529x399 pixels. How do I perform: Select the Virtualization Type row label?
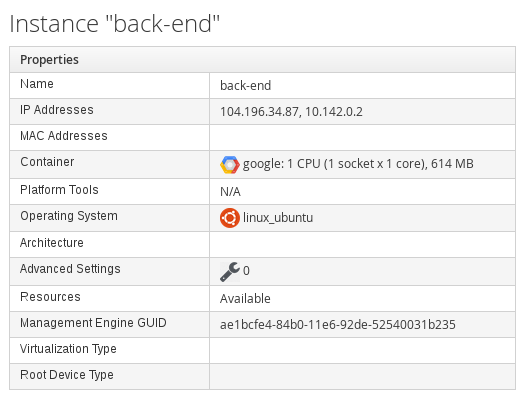pyautogui.click(x=68, y=349)
